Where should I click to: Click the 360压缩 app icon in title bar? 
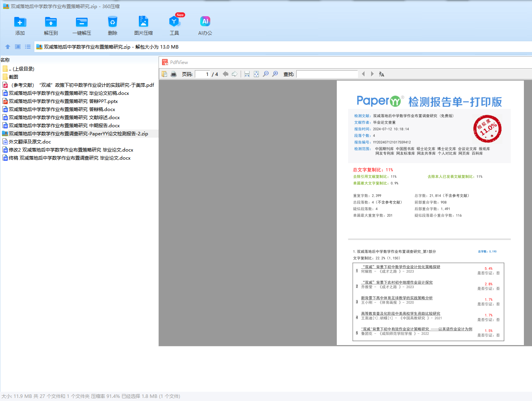6,6
